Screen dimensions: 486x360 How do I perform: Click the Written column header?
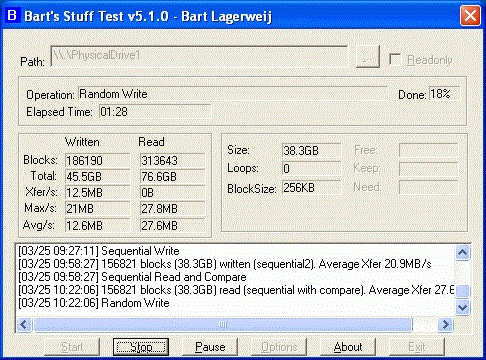82,142
